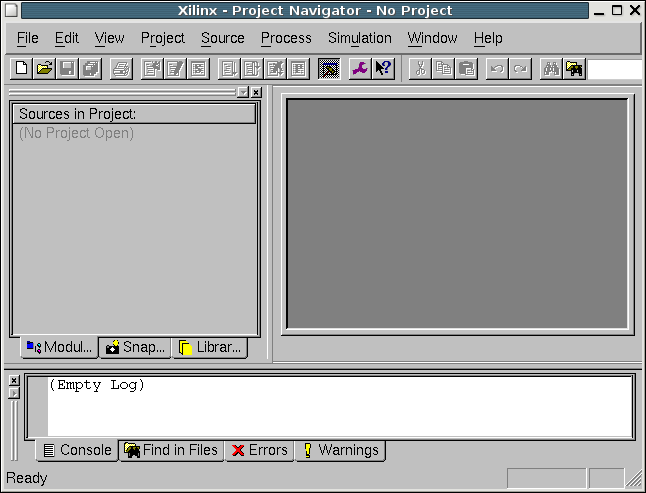The width and height of the screenshot is (646, 493).
Task: Click the window menu icon in title bar
Action: 11,10
